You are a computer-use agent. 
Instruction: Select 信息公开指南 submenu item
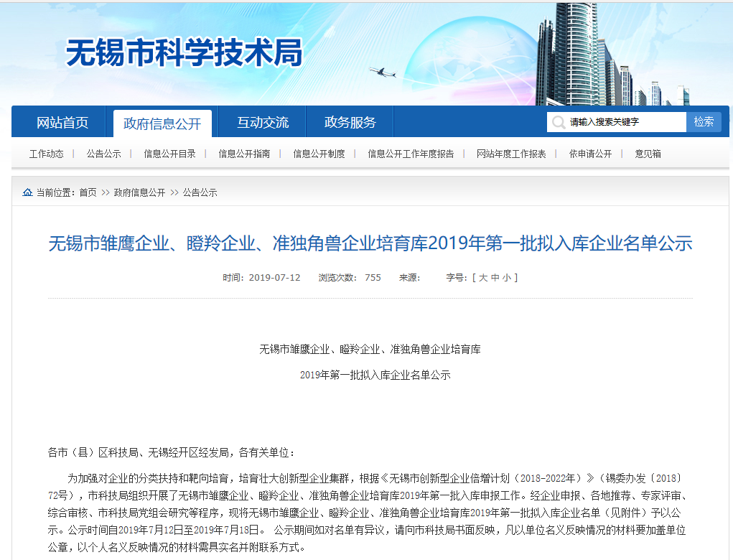point(245,154)
